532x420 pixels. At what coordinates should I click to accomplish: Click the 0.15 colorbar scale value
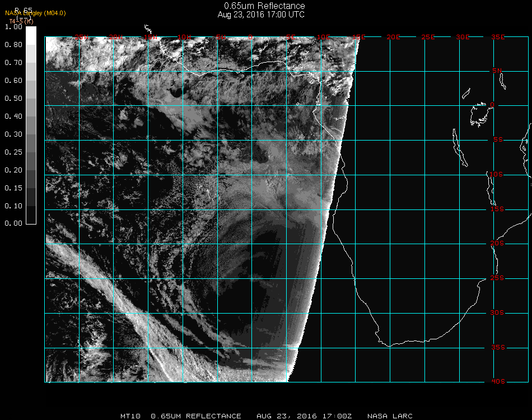(x=13, y=188)
